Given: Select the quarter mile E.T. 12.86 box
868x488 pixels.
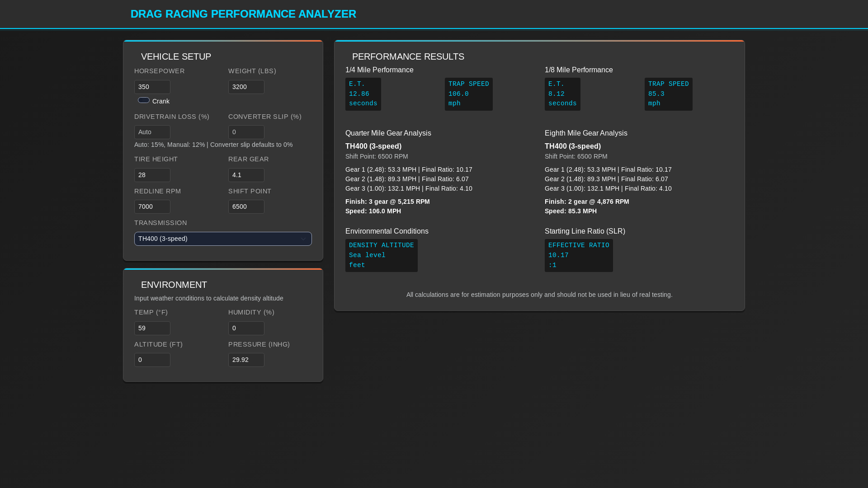Looking at the screenshot, I should (363, 94).
